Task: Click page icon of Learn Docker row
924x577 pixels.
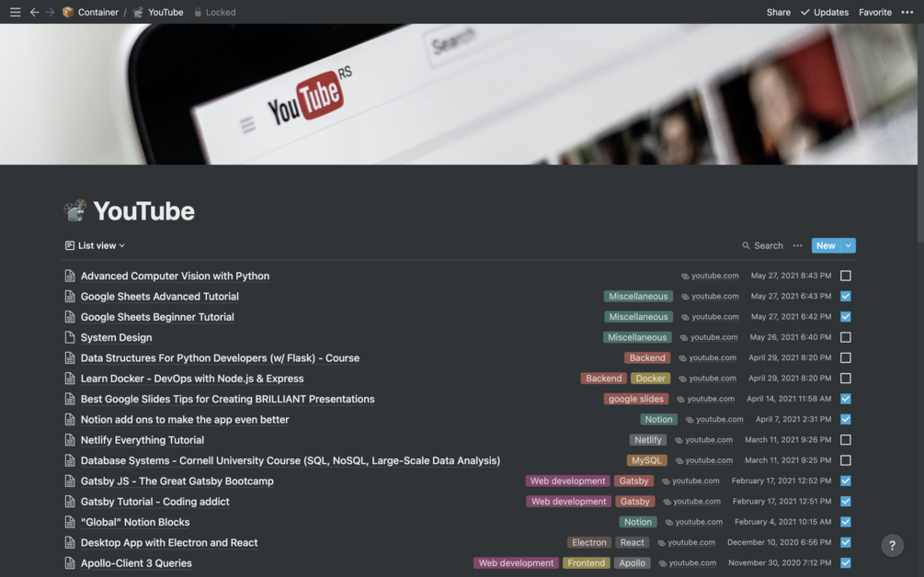Action: [70, 378]
